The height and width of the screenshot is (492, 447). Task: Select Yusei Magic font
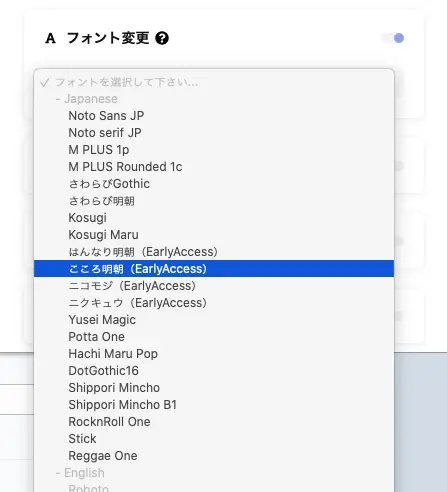[x=214, y=320]
